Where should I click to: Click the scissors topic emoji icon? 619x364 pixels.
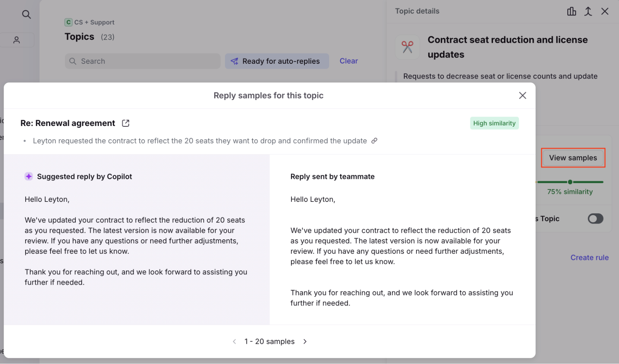coord(408,47)
